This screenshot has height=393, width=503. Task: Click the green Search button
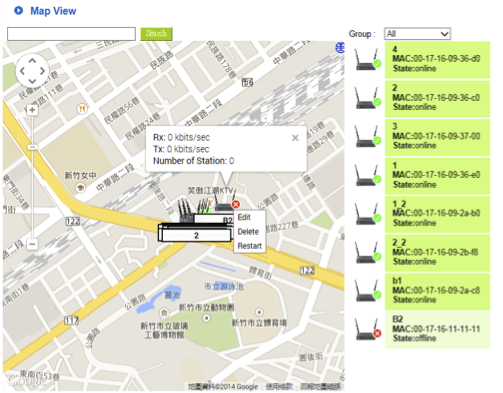[156, 34]
